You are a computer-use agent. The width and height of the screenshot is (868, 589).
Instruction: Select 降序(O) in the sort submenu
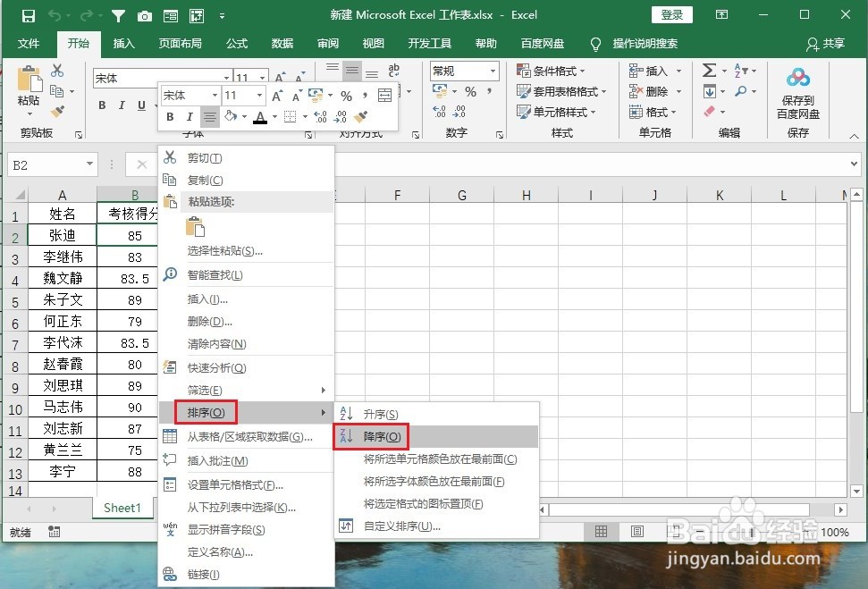(x=435, y=437)
